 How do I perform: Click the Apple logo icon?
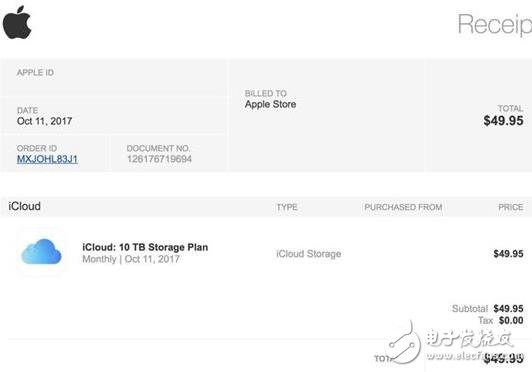coord(17,22)
